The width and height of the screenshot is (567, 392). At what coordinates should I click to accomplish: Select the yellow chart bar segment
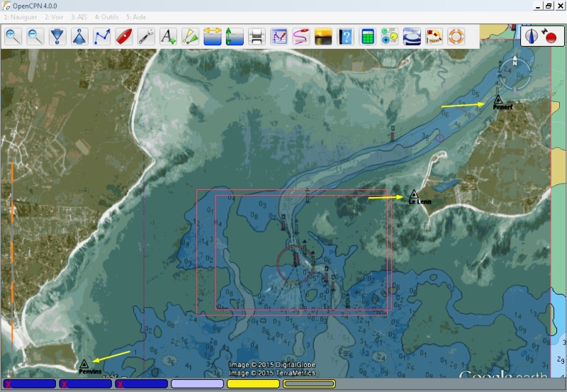[253, 383]
